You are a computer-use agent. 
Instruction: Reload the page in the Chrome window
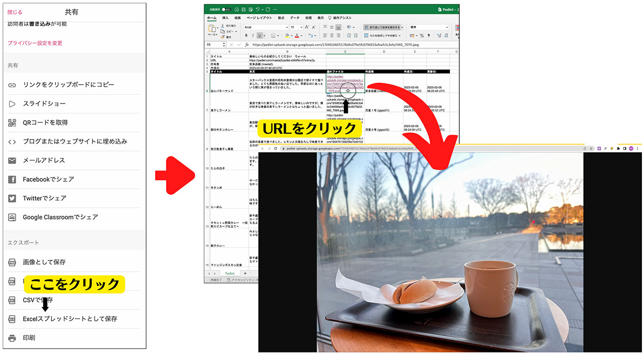[275, 149]
